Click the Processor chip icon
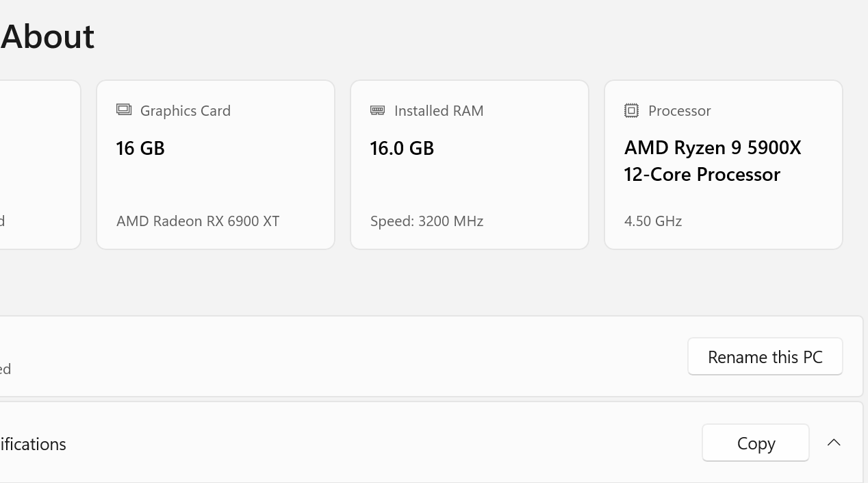The height and width of the screenshot is (483, 868). (631, 110)
